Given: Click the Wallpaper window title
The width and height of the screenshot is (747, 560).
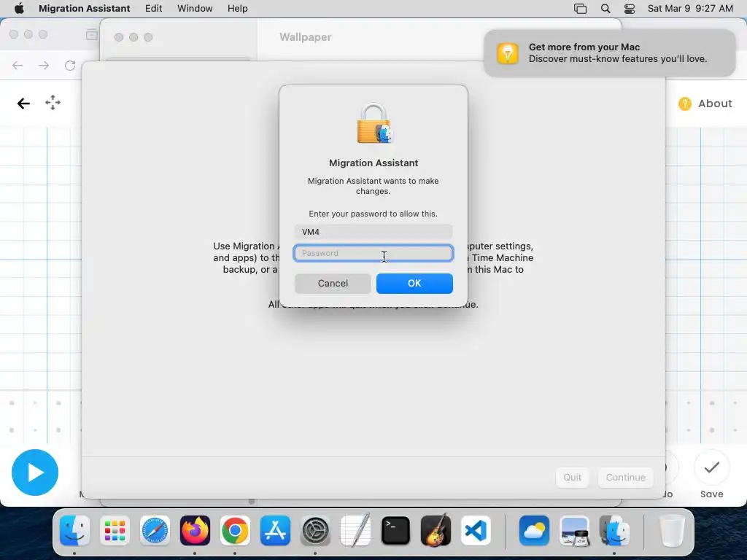Looking at the screenshot, I should point(306,37).
